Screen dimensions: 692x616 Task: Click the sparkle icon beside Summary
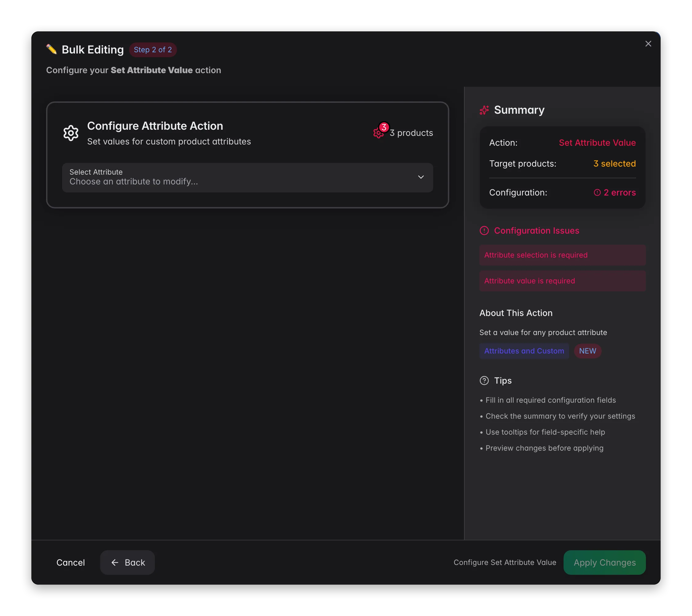484,110
